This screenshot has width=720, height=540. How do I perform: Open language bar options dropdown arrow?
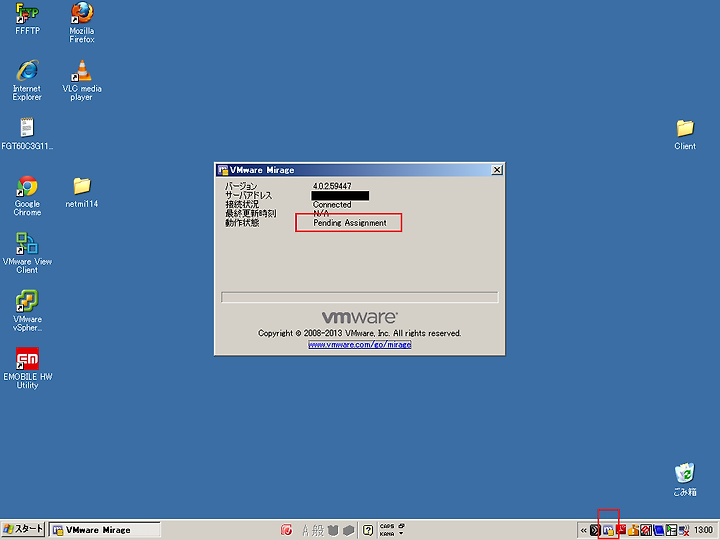tap(401, 534)
